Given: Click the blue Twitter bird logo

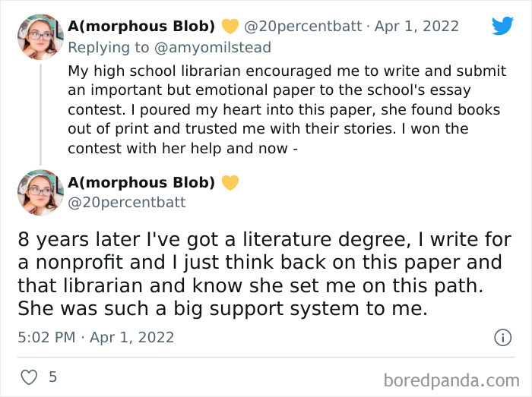Looking at the screenshot, I should [502, 26].
